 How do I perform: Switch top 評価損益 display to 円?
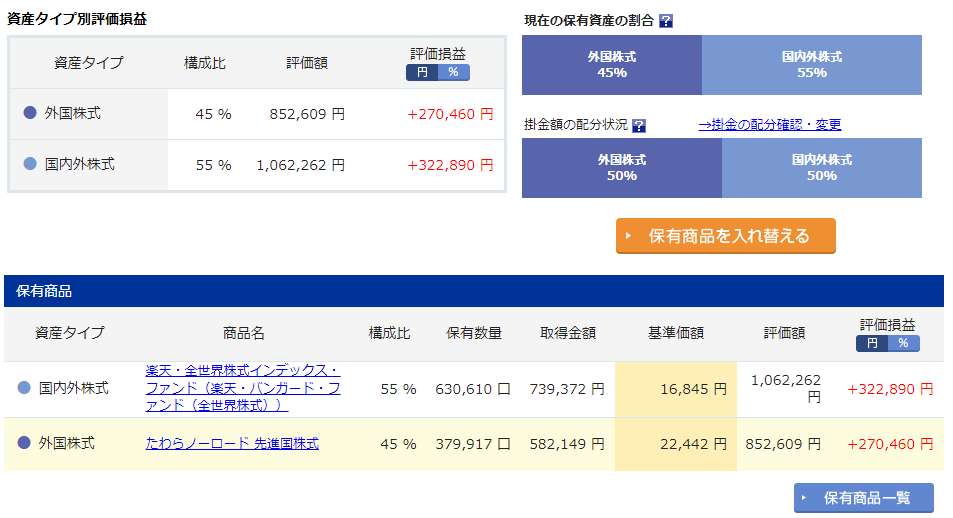tap(422, 72)
